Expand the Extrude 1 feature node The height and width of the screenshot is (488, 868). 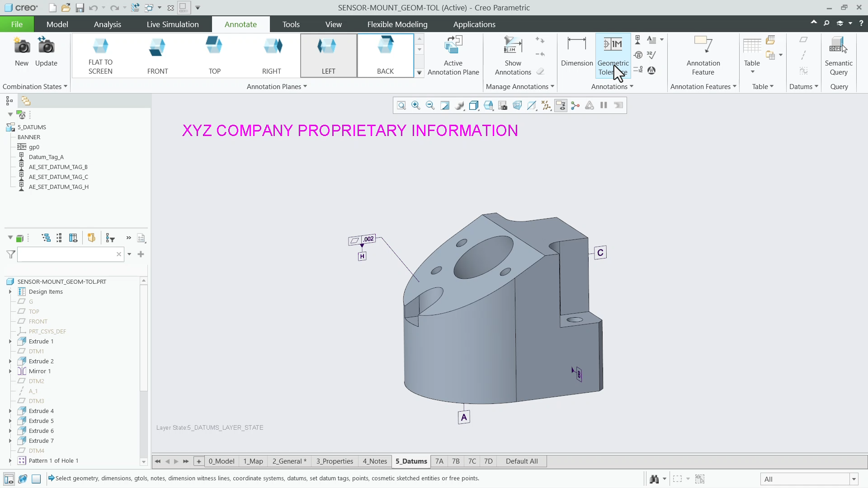click(10, 341)
